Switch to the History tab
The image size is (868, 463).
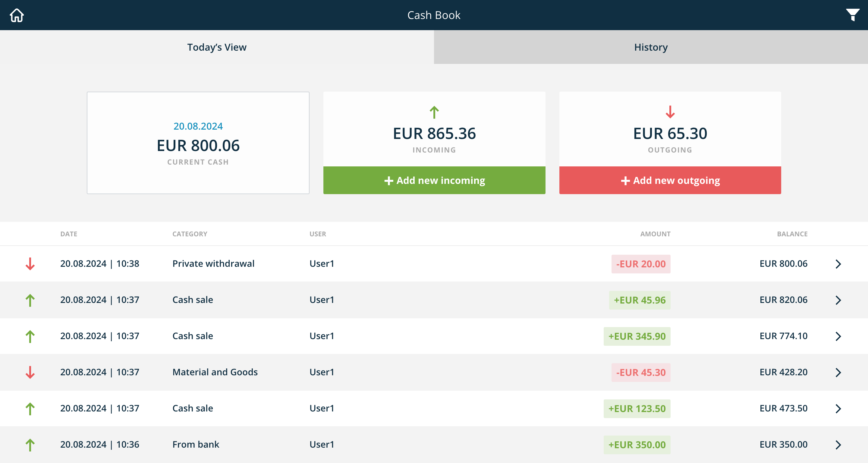(650, 47)
